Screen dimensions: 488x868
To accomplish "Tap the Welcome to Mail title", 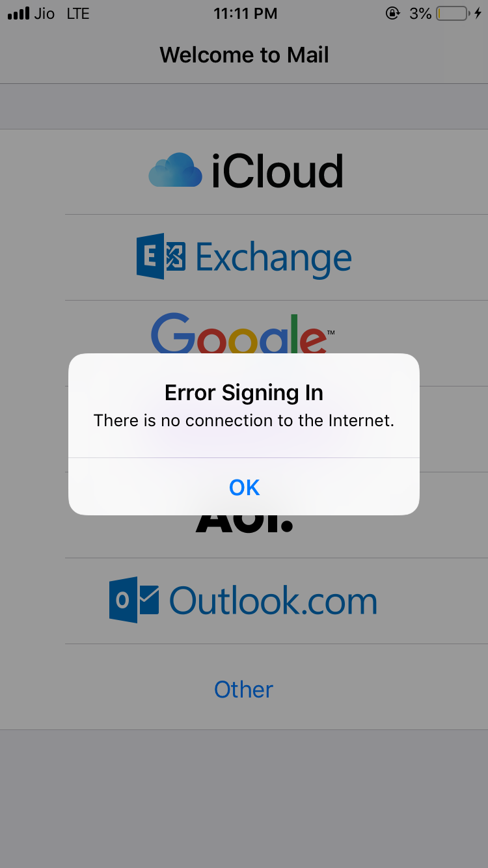I will coord(244,55).
